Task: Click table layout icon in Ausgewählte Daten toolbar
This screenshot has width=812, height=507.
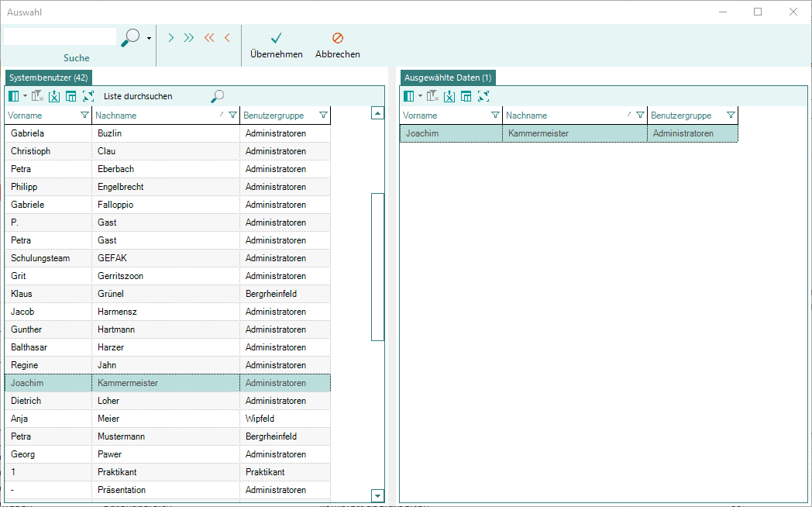Action: pyautogui.click(x=466, y=96)
